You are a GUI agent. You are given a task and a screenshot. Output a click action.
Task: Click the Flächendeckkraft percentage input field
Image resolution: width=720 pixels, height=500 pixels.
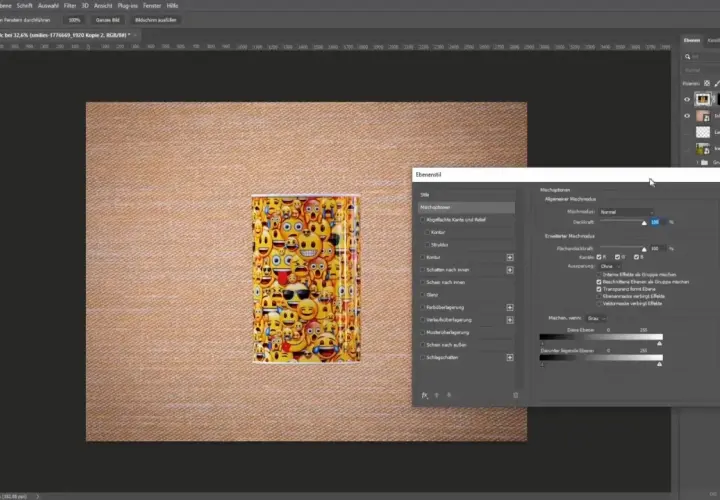coord(658,248)
